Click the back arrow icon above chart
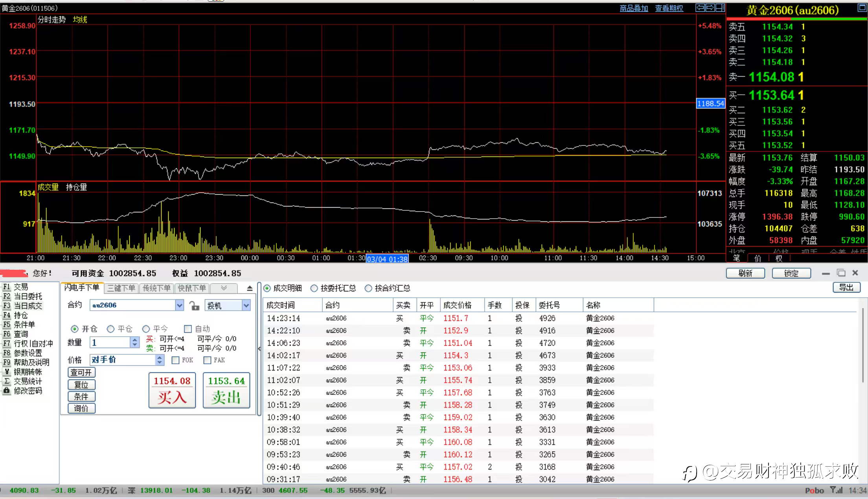 click(700, 8)
